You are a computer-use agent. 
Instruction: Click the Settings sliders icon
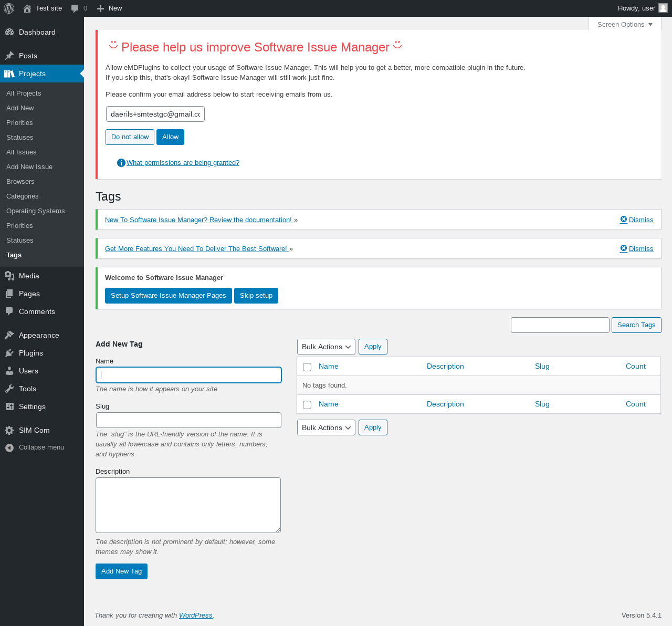point(9,406)
